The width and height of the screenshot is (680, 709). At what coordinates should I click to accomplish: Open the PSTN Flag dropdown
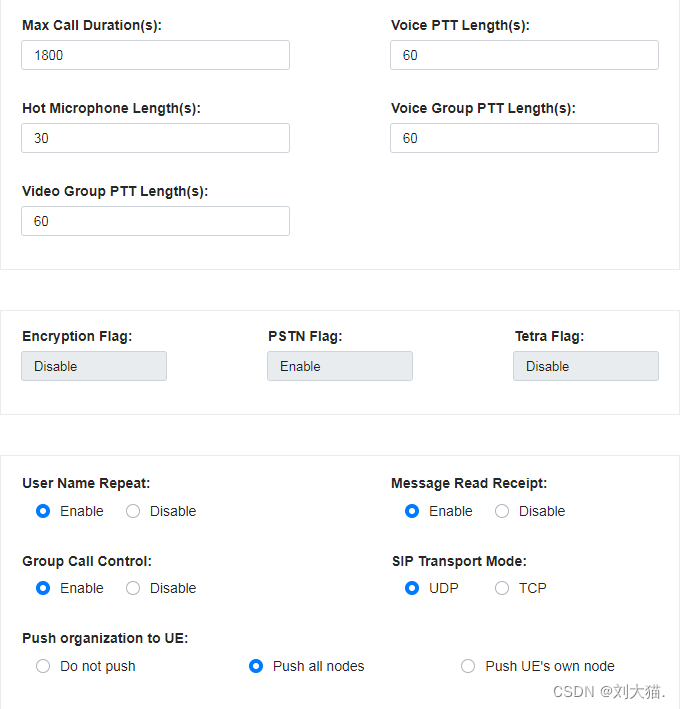[339, 366]
